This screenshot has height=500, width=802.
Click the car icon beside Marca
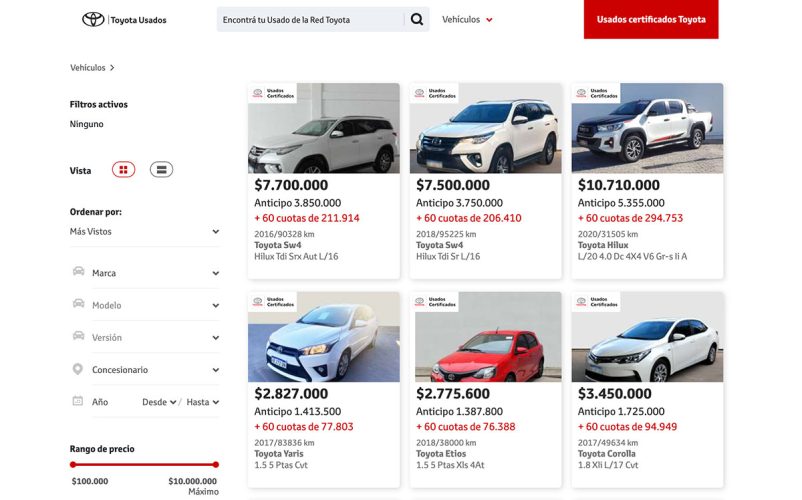coord(78,272)
